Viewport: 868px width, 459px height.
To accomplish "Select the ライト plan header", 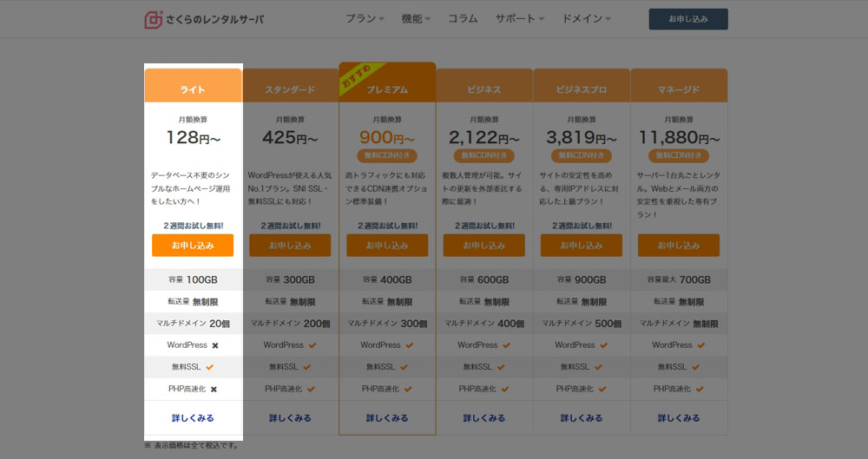I will pyautogui.click(x=194, y=86).
